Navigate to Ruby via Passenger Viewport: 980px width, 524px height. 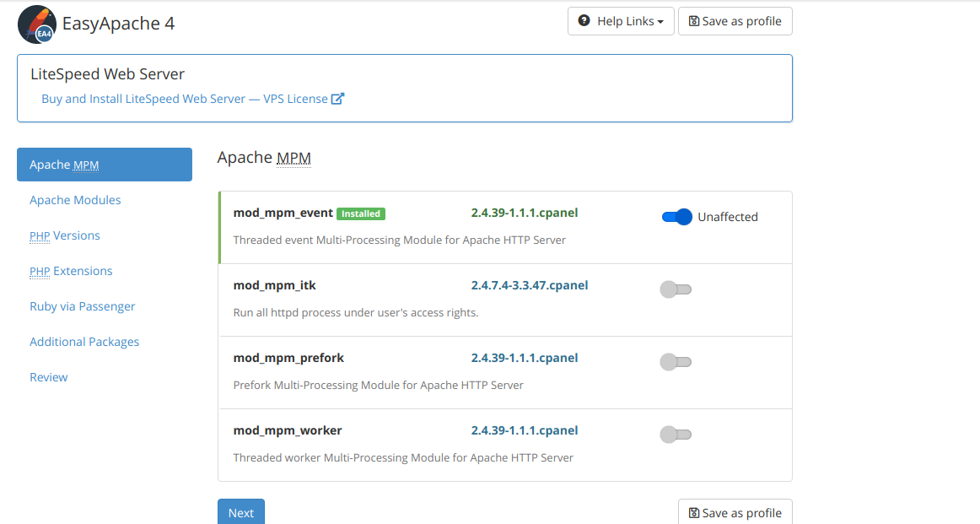tap(83, 306)
